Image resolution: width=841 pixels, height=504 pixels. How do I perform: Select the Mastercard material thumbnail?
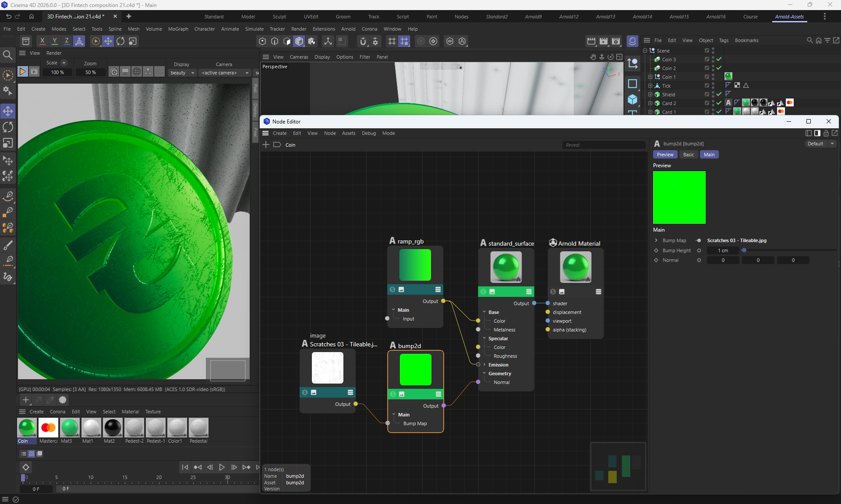[48, 428]
